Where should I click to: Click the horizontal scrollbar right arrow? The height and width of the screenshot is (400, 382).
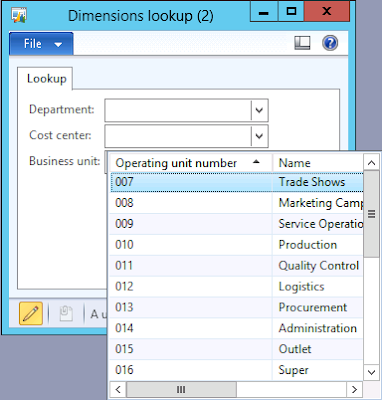(x=354, y=389)
